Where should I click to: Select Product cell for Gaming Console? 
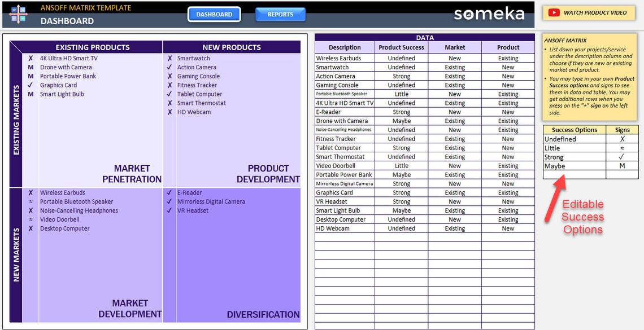click(508, 85)
